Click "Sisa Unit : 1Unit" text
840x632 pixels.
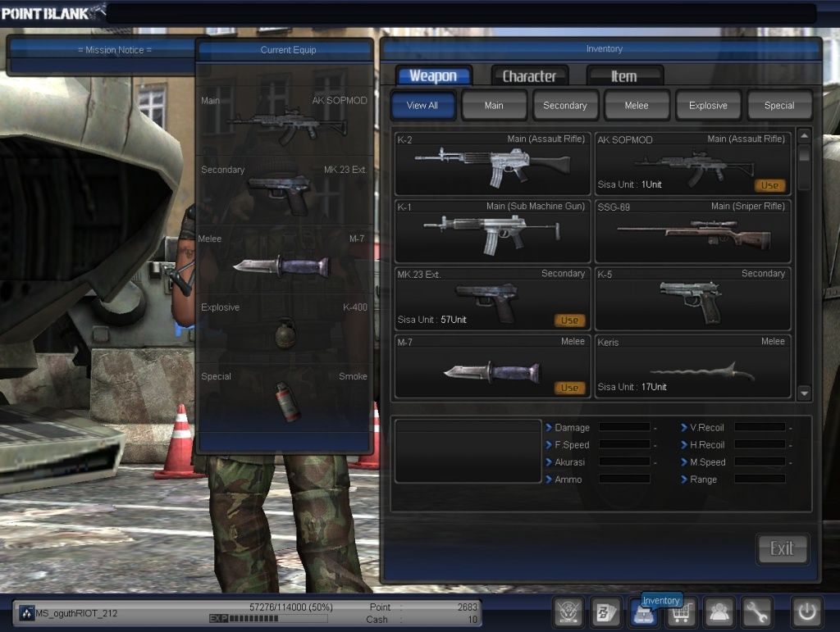tap(629, 184)
